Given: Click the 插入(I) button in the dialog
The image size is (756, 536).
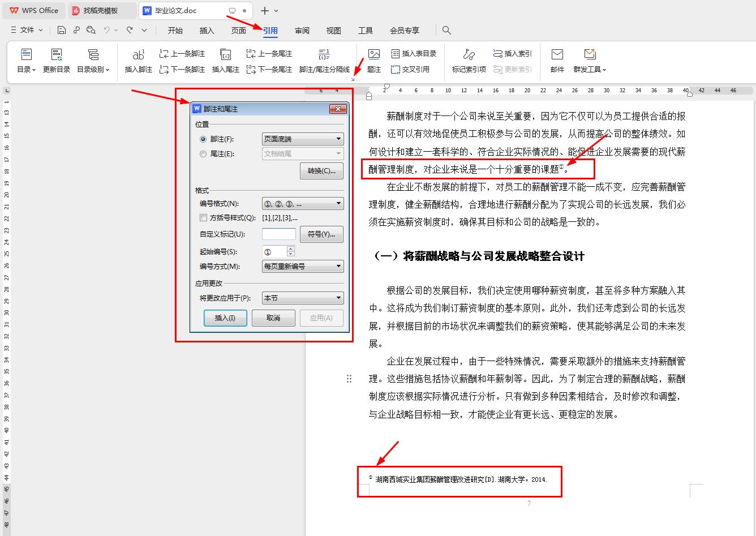Looking at the screenshot, I should point(225,318).
